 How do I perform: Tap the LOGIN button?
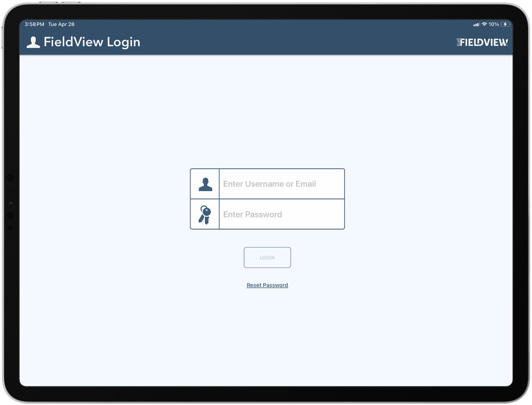tap(267, 258)
